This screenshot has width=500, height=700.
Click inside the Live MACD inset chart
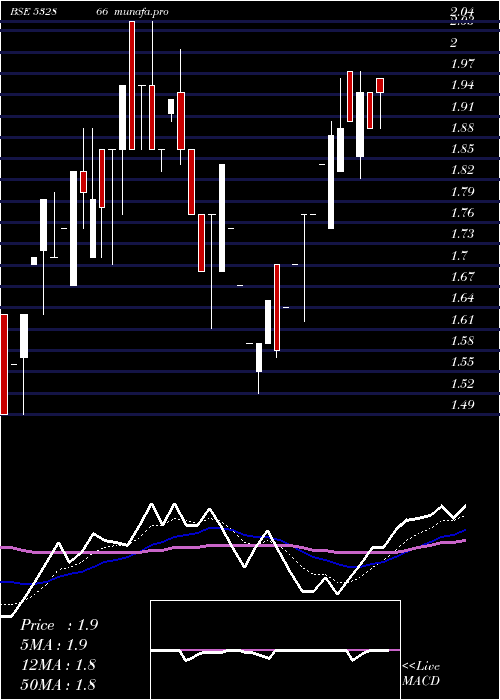(275, 650)
